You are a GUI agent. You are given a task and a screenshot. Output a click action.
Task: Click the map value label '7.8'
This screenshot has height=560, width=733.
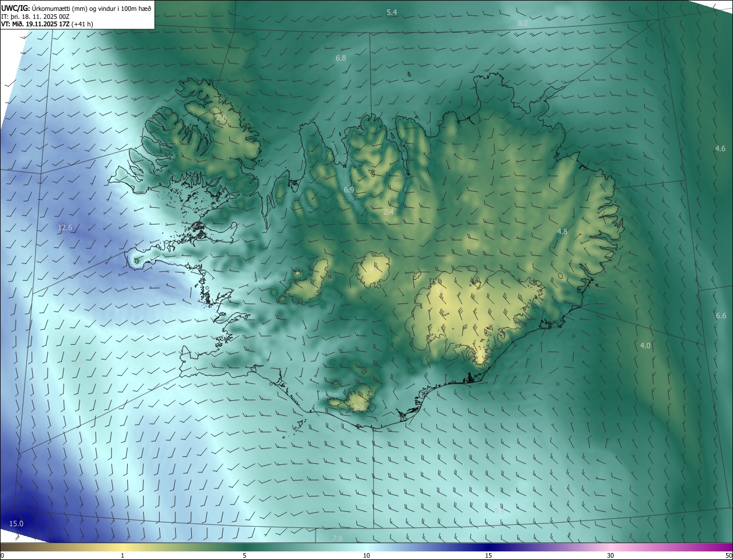(337, 538)
